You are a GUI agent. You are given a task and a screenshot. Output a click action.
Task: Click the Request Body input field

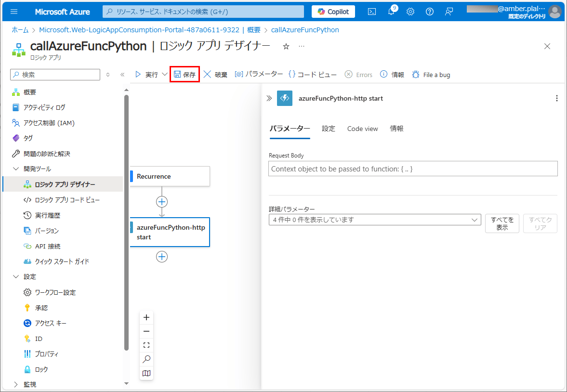pos(413,169)
